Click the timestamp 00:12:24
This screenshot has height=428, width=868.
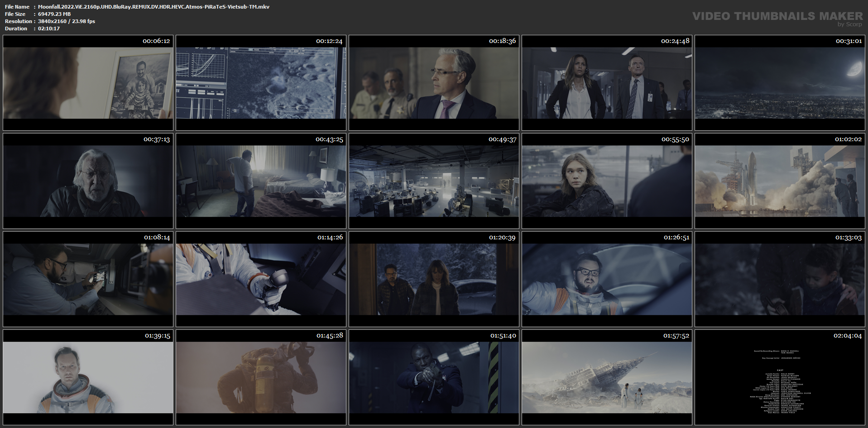(329, 41)
